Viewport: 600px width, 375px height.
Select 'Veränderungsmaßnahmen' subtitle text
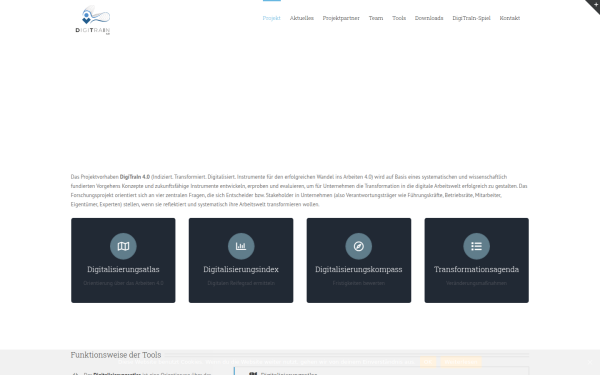476,283
